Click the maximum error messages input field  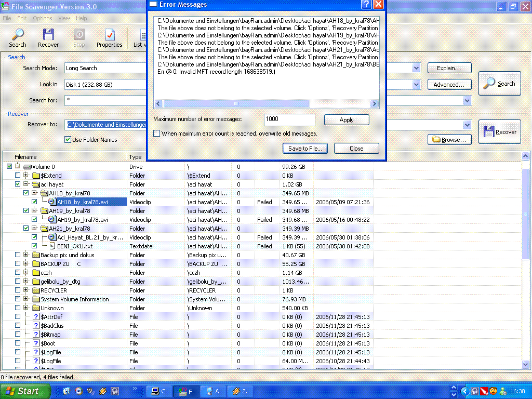(289, 119)
